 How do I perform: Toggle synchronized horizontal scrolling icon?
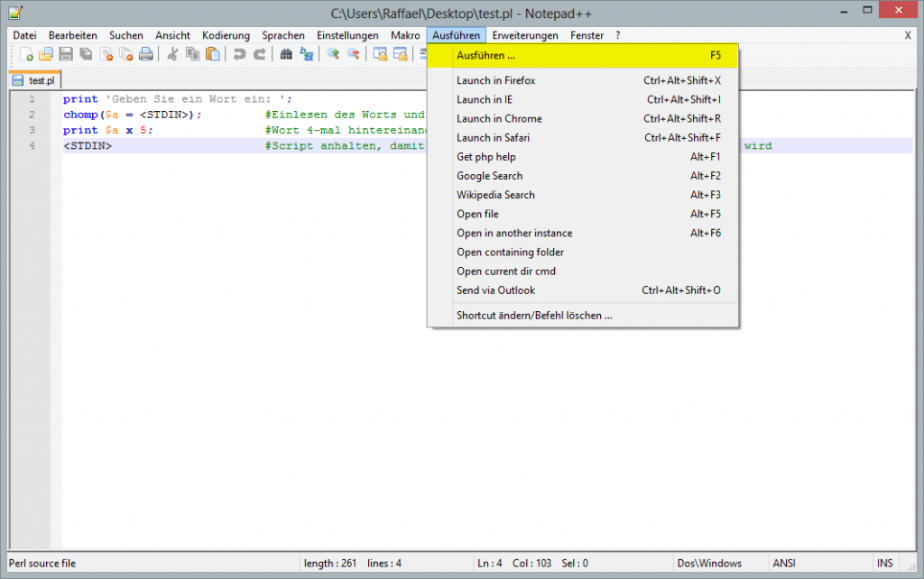point(400,54)
